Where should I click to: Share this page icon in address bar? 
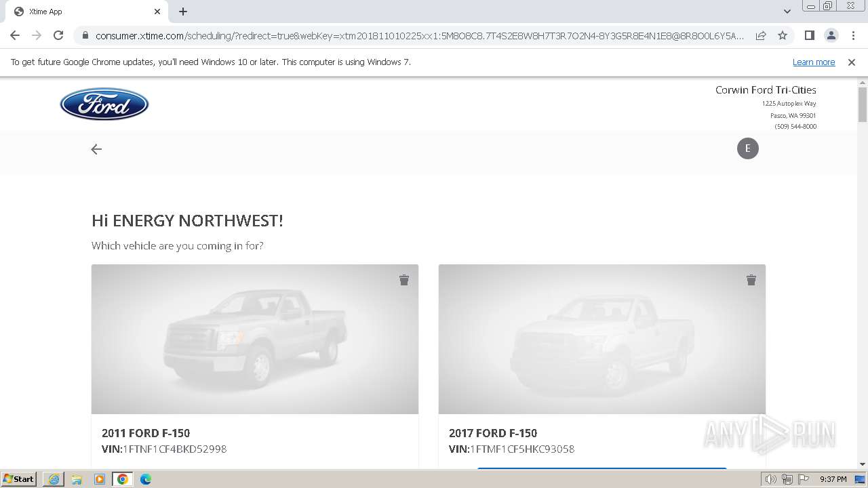[761, 35]
